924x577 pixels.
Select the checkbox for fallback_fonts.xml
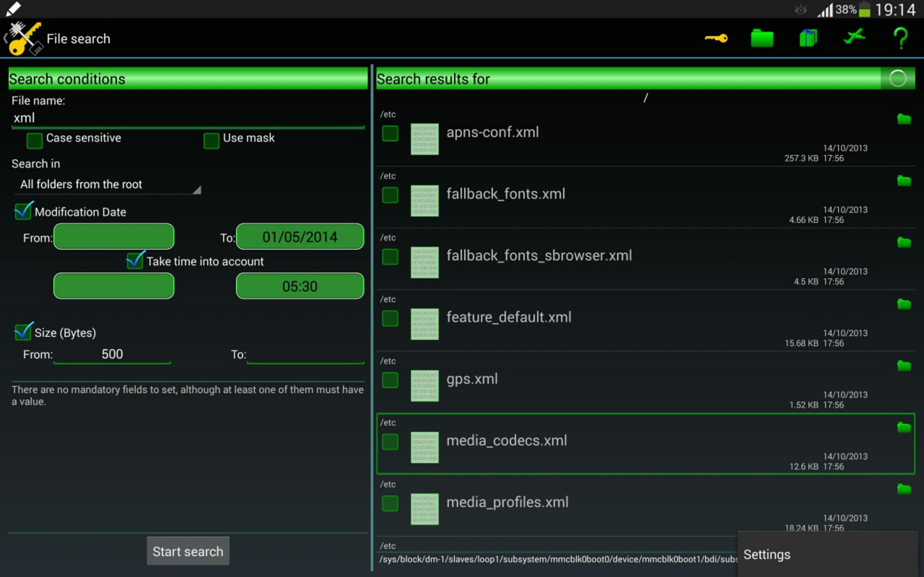click(390, 195)
